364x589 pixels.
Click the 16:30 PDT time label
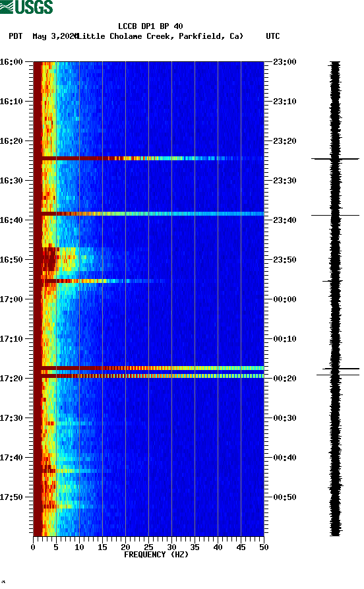[x=11, y=180]
